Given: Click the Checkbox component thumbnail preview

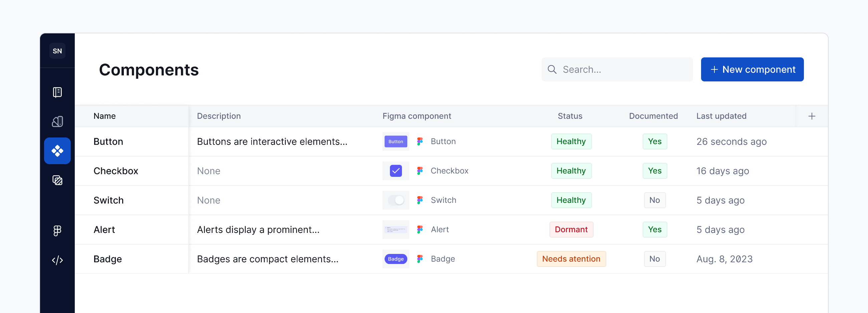Looking at the screenshot, I should tap(396, 171).
